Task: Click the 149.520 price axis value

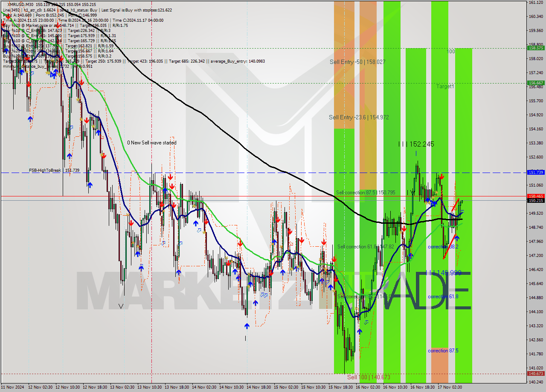Action: point(535,213)
